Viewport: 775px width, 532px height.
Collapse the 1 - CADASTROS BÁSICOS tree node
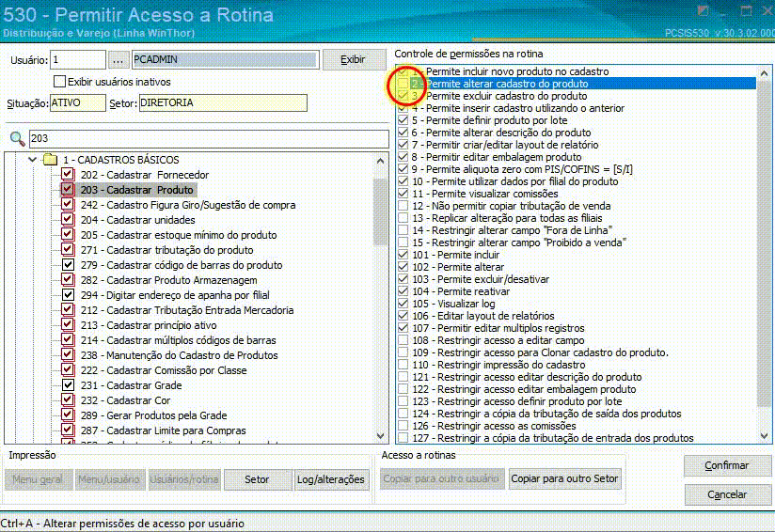[x=32, y=160]
